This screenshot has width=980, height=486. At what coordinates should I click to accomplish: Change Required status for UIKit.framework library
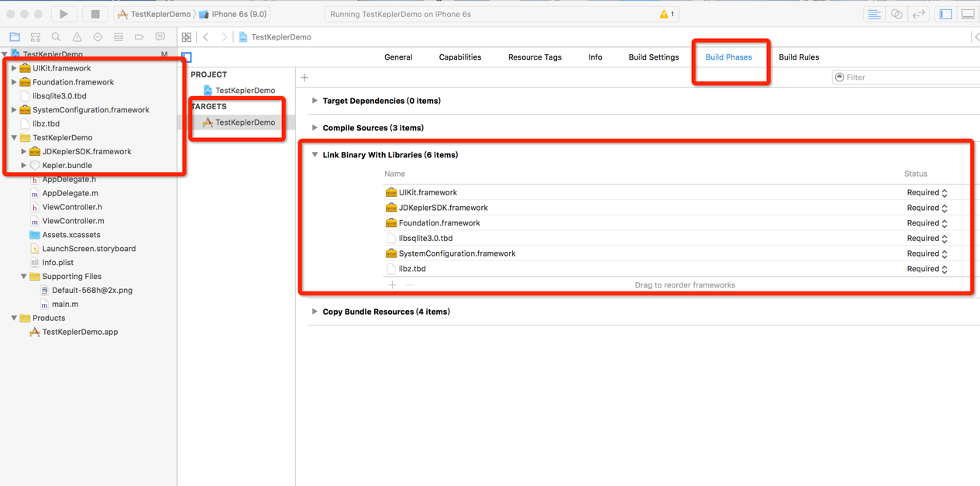pos(927,192)
